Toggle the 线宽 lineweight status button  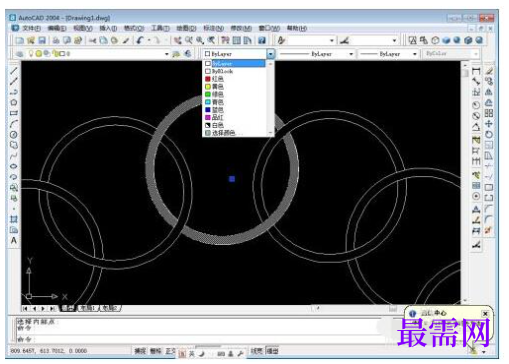click(256, 351)
